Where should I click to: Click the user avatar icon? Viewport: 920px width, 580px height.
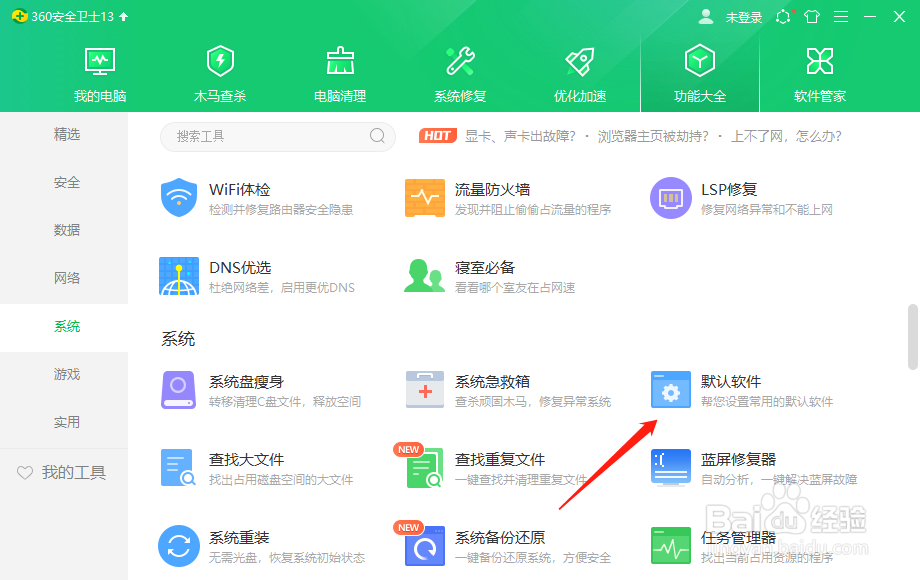pyautogui.click(x=706, y=16)
